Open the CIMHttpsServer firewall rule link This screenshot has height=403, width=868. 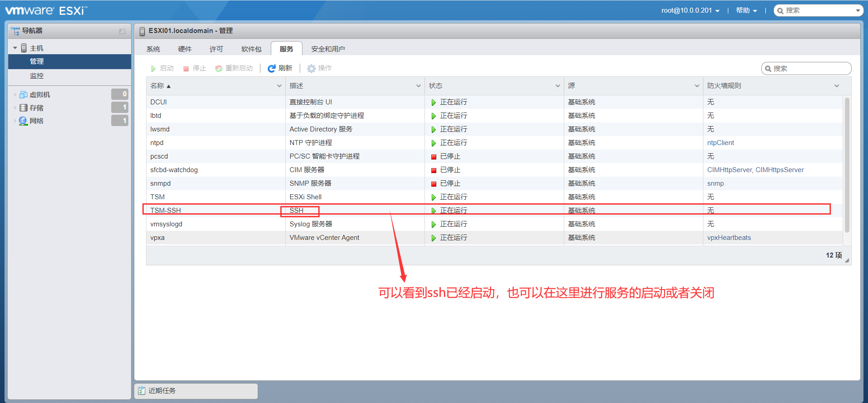coord(780,170)
